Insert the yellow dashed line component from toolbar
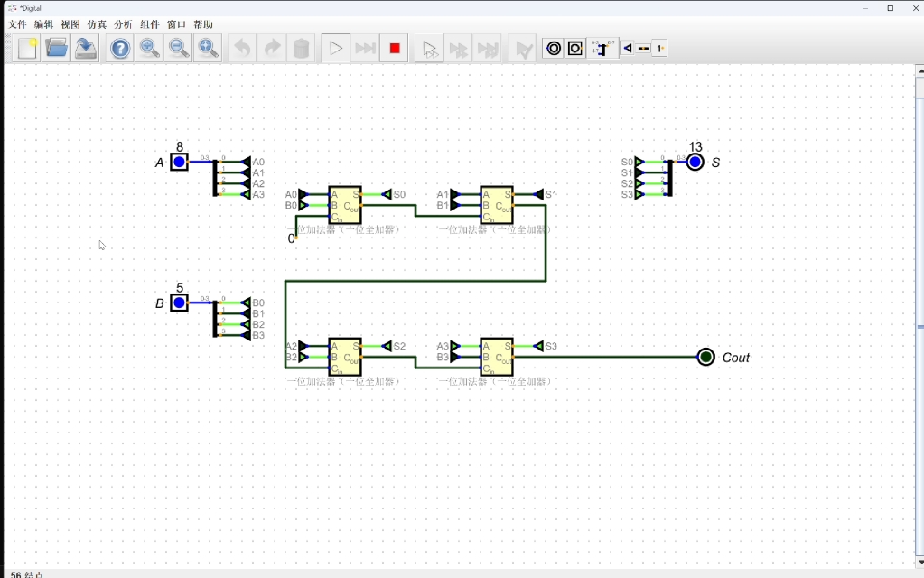The height and width of the screenshot is (578, 924). [x=643, y=48]
